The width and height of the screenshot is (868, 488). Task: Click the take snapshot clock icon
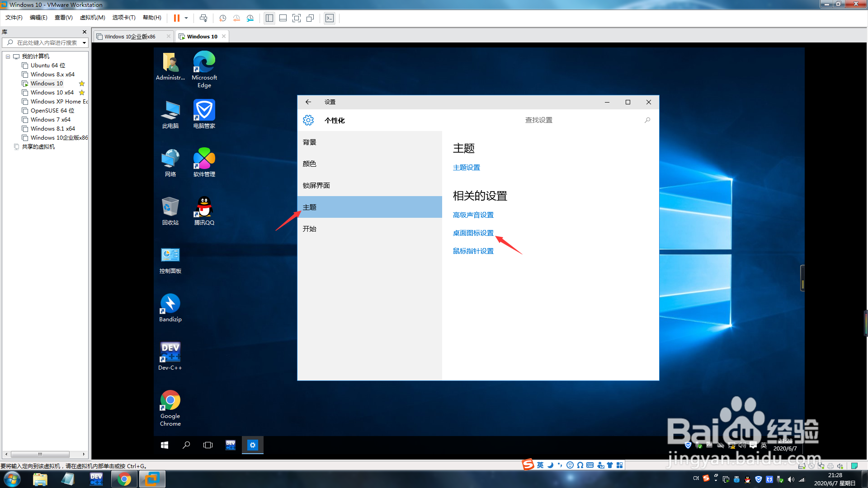click(x=222, y=18)
